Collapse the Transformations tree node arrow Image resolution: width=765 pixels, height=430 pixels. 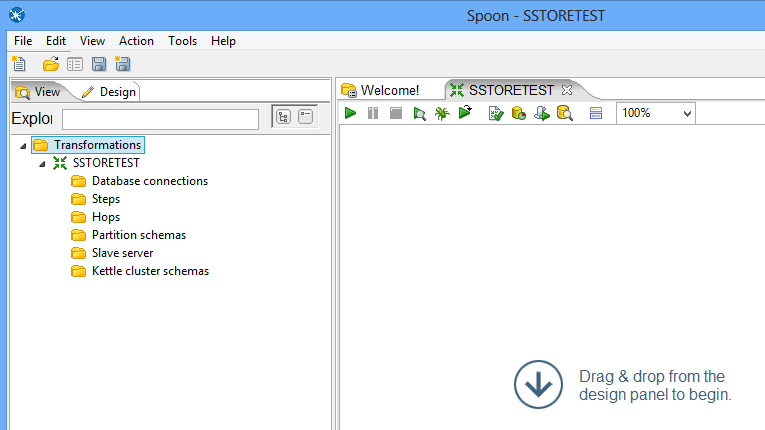(23, 145)
